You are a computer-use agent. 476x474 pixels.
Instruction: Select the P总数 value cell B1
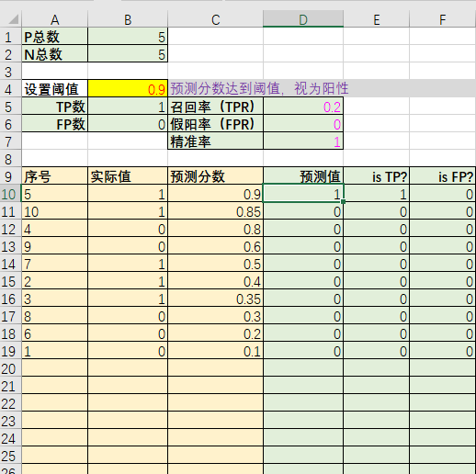point(128,37)
